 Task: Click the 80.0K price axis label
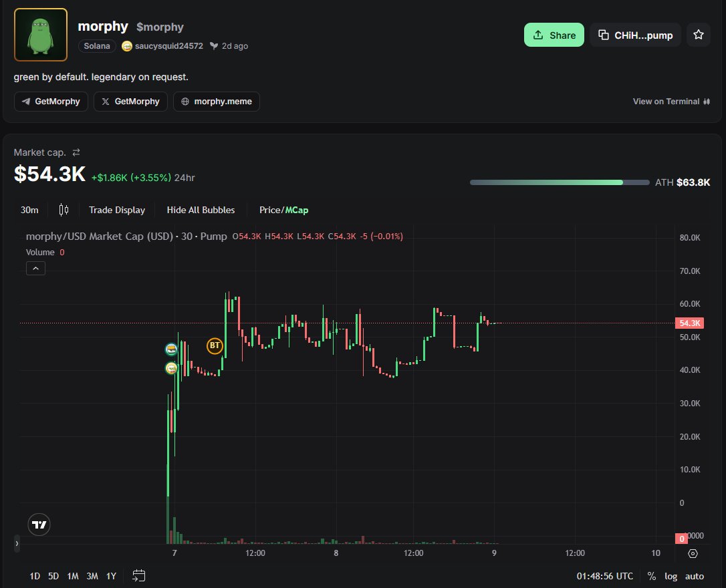(690, 238)
